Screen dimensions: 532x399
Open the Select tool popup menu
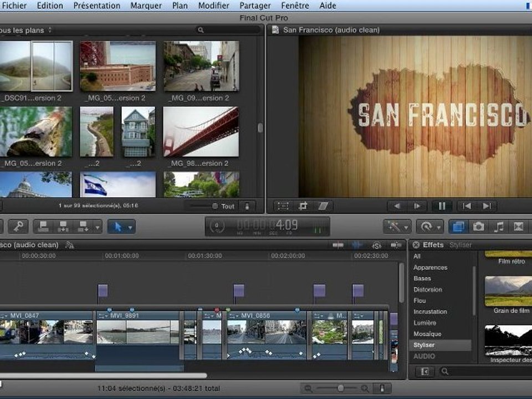[x=121, y=227]
